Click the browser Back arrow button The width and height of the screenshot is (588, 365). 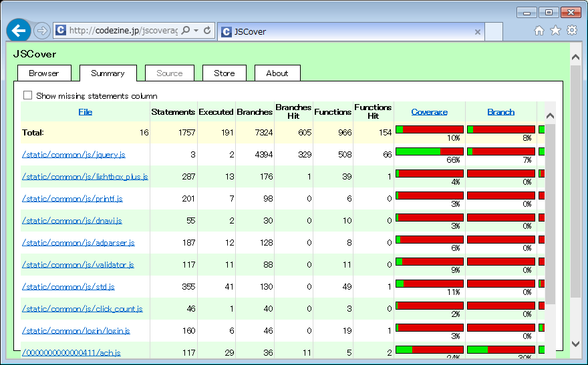(19, 31)
